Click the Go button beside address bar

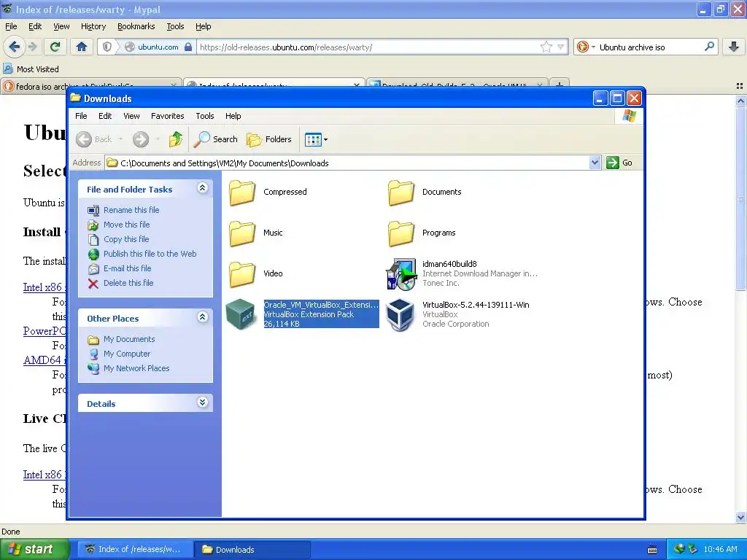[620, 163]
